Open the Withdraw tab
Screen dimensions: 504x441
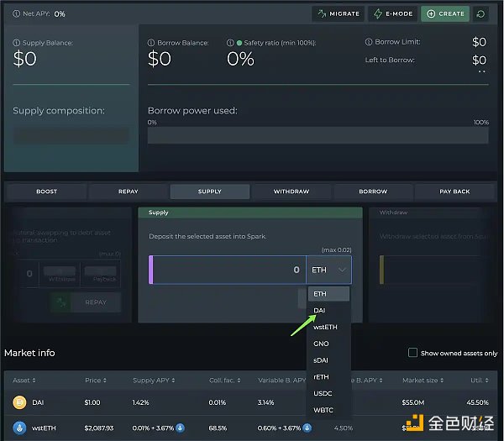coord(291,192)
